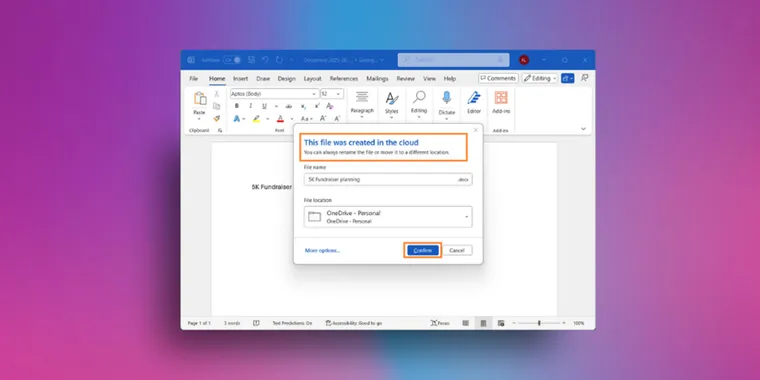Open the File menu

(193, 79)
